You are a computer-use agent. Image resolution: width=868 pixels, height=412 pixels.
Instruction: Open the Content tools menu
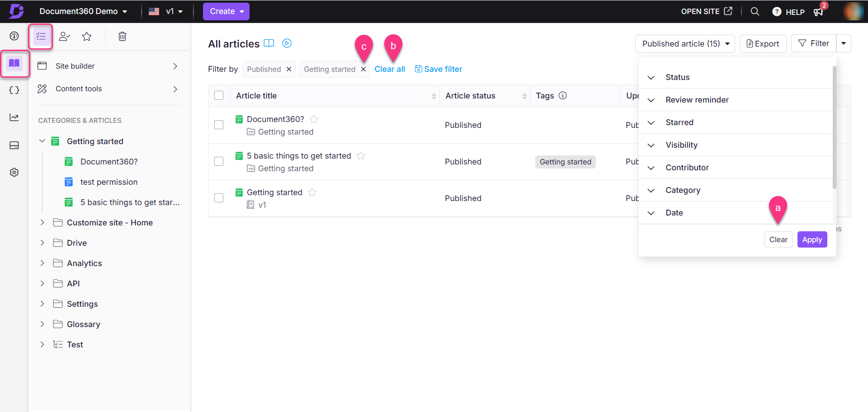[x=108, y=89]
